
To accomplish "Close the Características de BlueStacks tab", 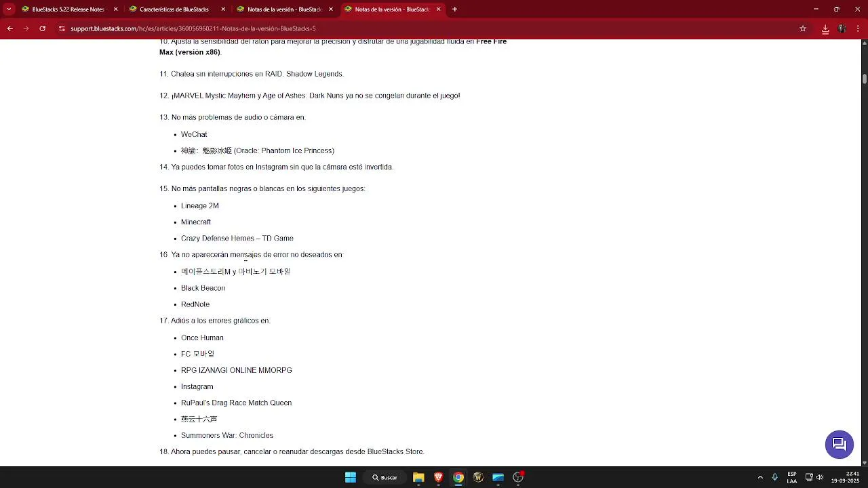I will pos(223,9).
